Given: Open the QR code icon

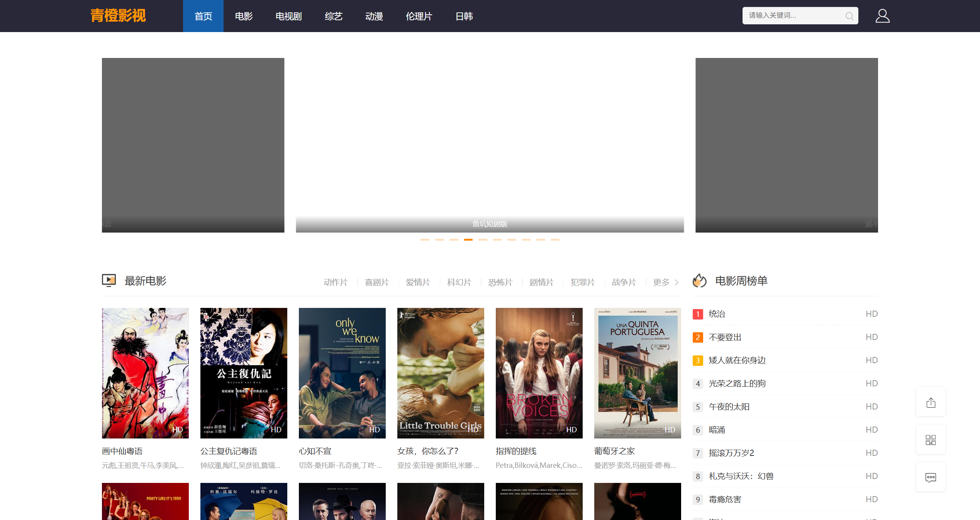Looking at the screenshot, I should coord(931,440).
